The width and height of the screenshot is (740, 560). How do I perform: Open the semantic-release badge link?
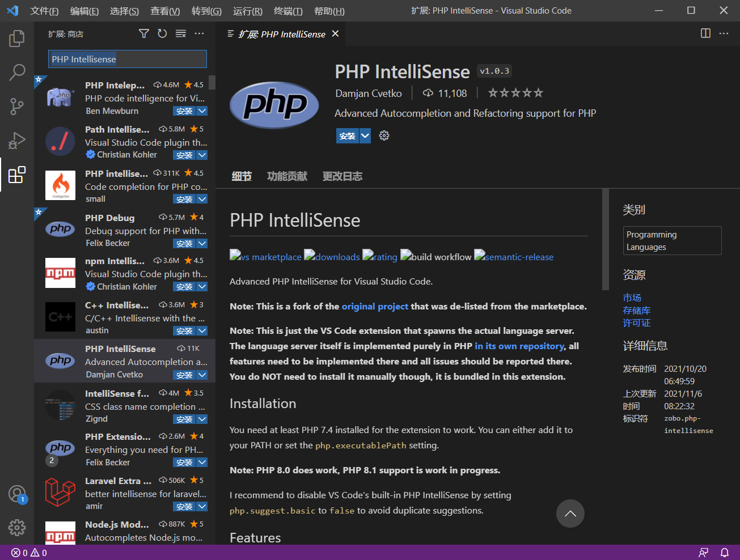pyautogui.click(x=514, y=257)
